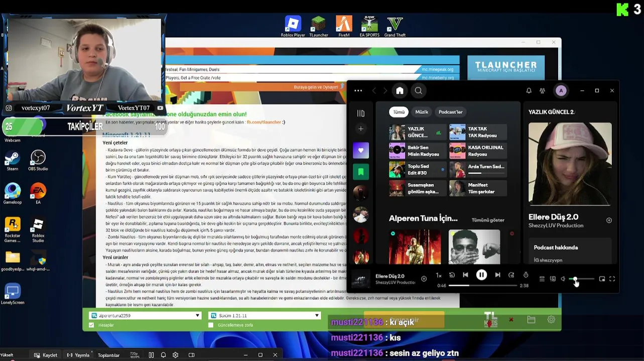Skip forward 15 seconds
Image resolution: width=644 pixels, height=361 pixels.
(x=511, y=275)
